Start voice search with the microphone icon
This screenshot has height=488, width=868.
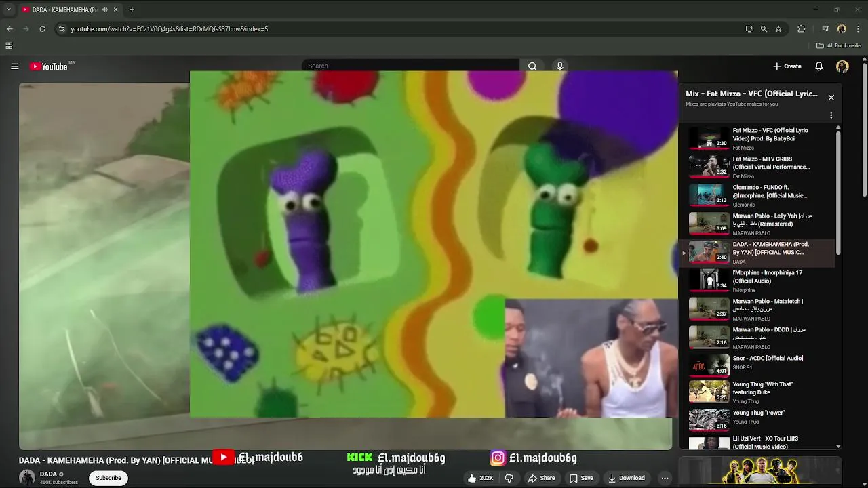click(x=559, y=66)
